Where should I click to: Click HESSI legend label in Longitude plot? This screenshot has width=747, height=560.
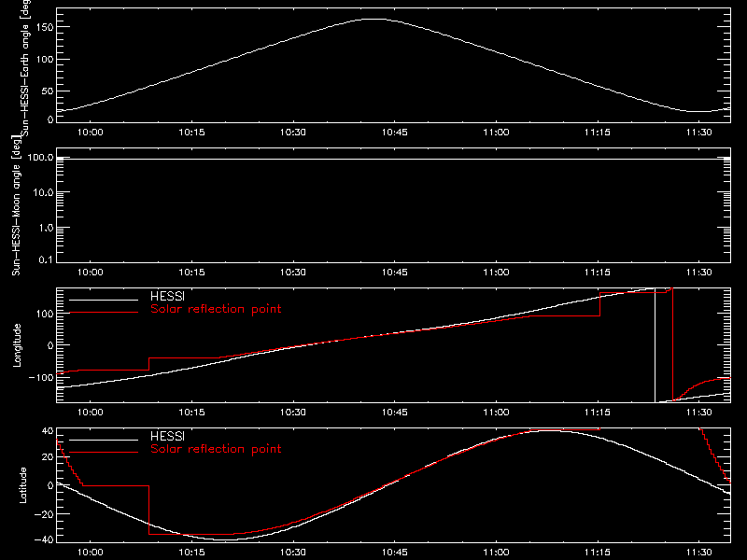(167, 296)
